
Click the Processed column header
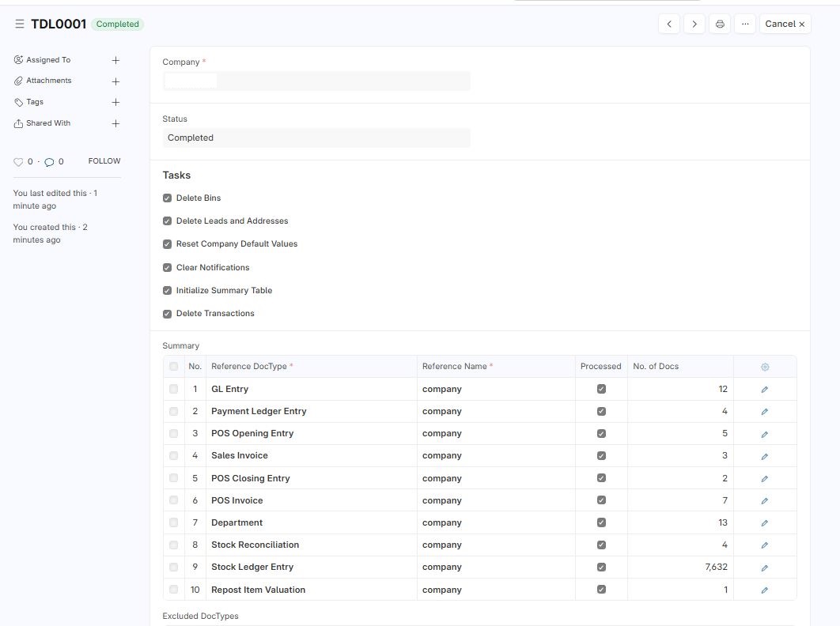tap(601, 366)
